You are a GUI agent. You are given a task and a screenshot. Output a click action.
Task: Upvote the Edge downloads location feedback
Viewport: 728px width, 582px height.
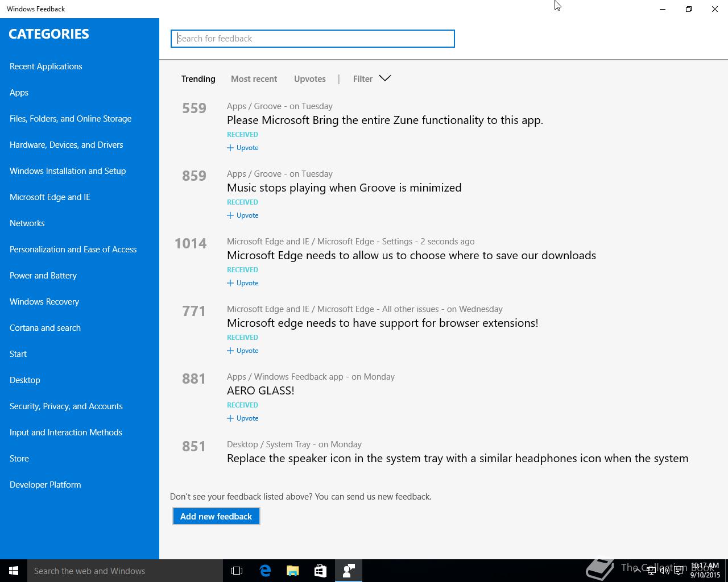coord(243,283)
